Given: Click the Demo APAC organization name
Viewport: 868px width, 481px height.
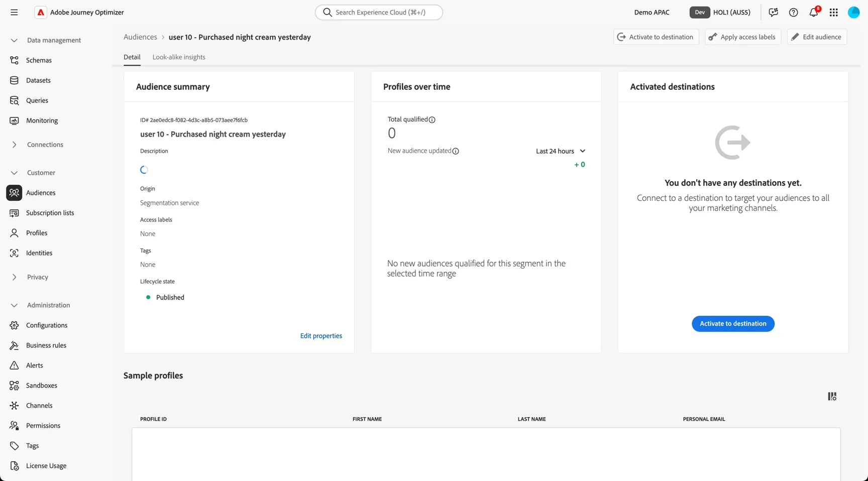Looking at the screenshot, I should (x=652, y=13).
